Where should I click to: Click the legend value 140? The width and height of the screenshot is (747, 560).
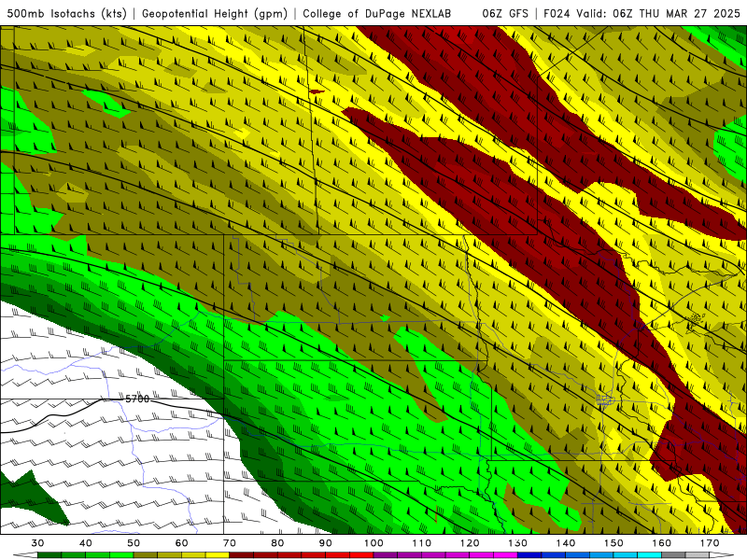[566, 543]
